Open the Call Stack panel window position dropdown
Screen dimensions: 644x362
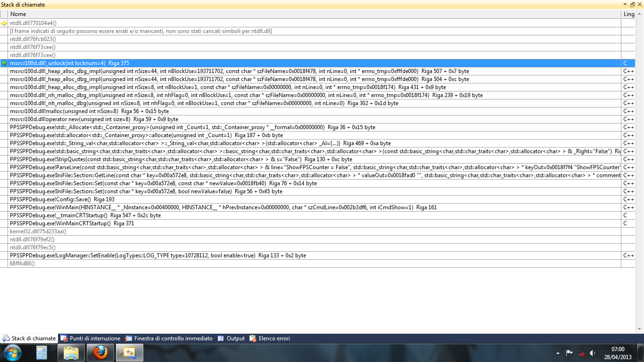click(626, 4)
